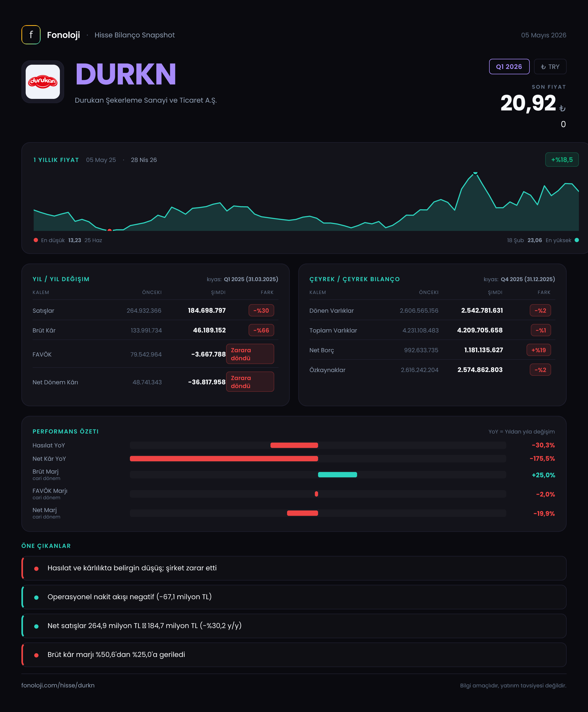Click the Brüt Marj green bar
The height and width of the screenshot is (712, 588).
coord(337,475)
